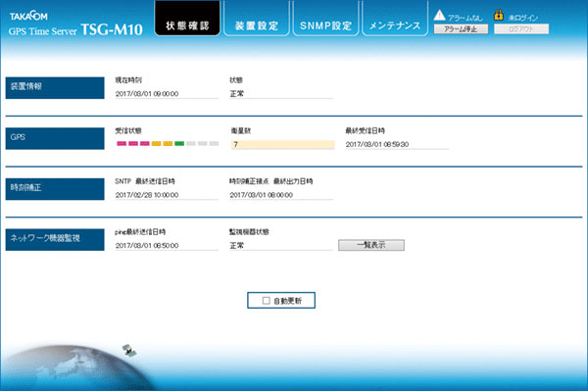Viewport: 588px width, 391px height.
Task: Click the ネットワーク機器監視 section header
Action: click(x=55, y=239)
